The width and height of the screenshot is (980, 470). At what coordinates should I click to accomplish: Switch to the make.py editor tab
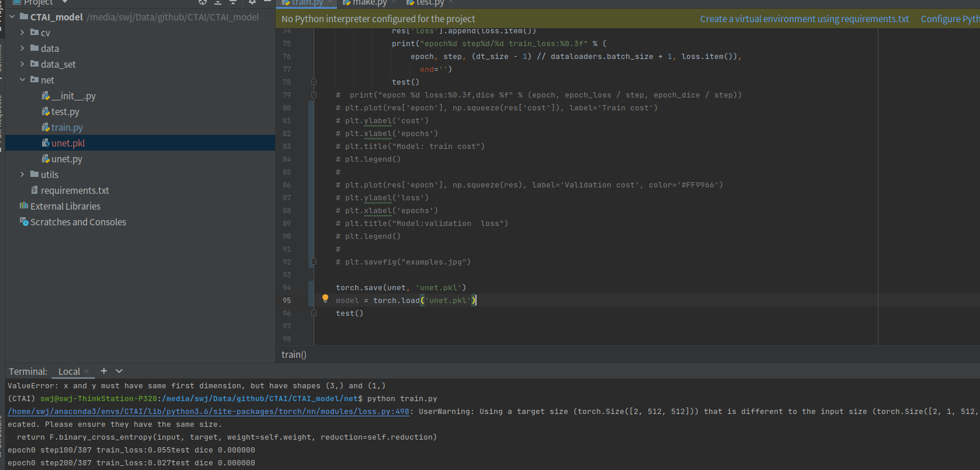pos(369,2)
